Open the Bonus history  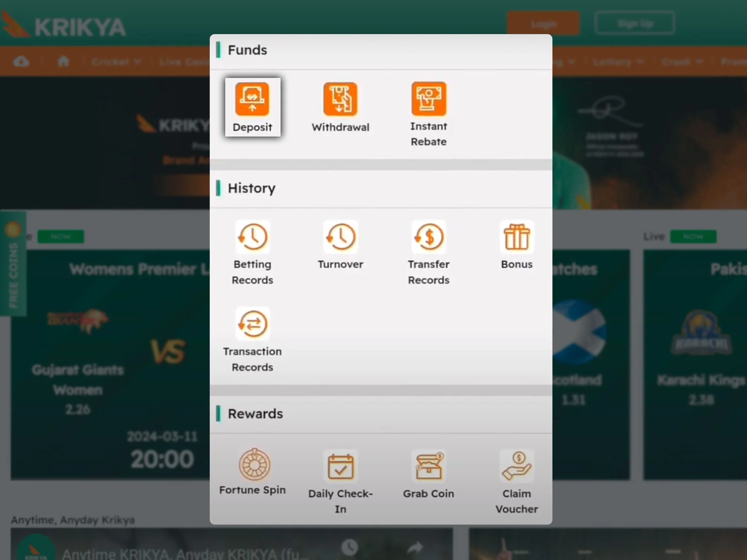(517, 245)
